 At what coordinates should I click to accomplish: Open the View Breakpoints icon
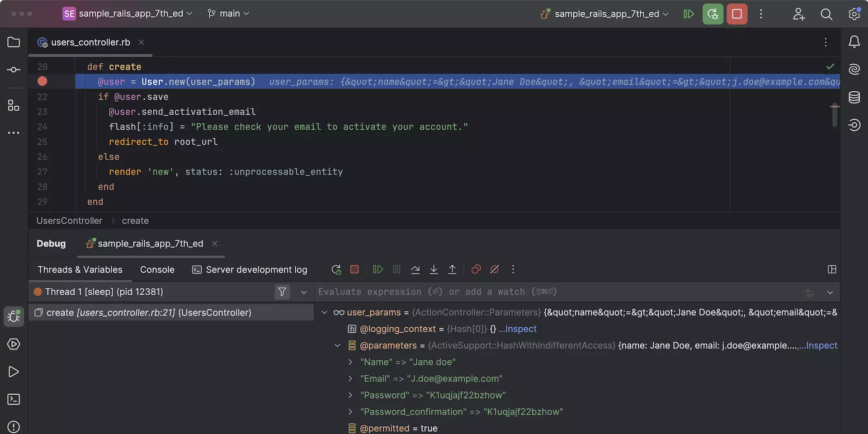[476, 269]
